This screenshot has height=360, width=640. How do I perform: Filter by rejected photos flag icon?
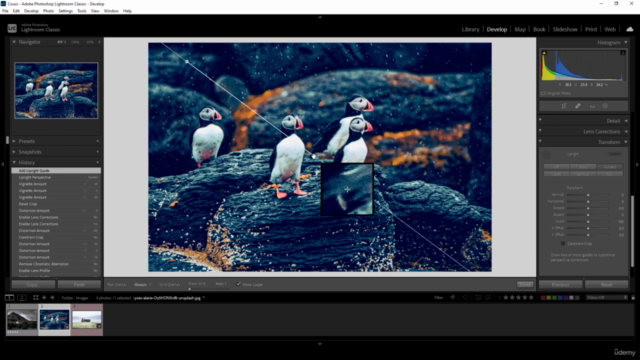point(465,298)
